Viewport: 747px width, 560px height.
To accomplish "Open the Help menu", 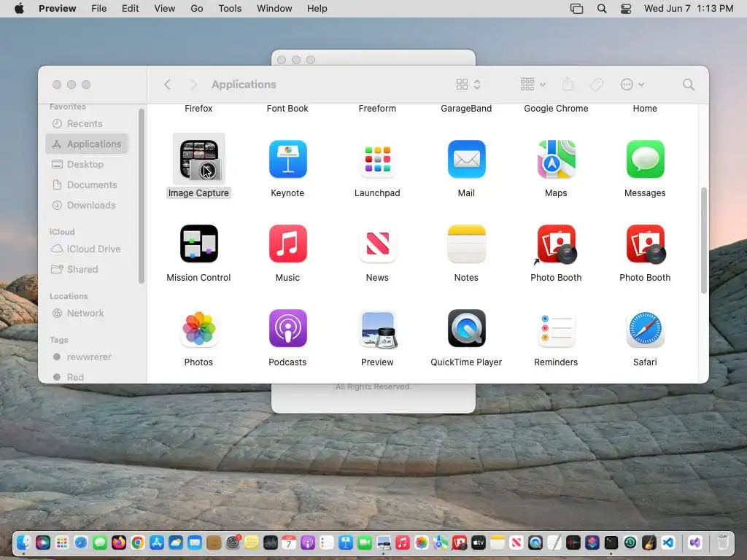I will pyautogui.click(x=317, y=8).
